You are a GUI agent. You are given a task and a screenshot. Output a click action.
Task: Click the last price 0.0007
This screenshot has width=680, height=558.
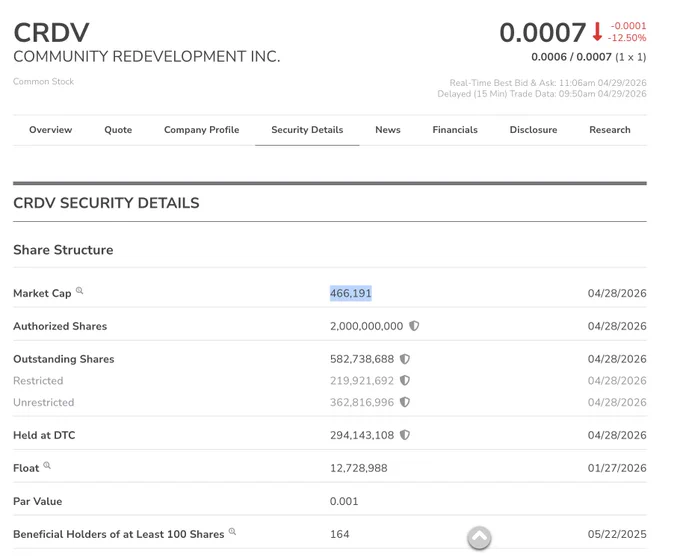[543, 33]
